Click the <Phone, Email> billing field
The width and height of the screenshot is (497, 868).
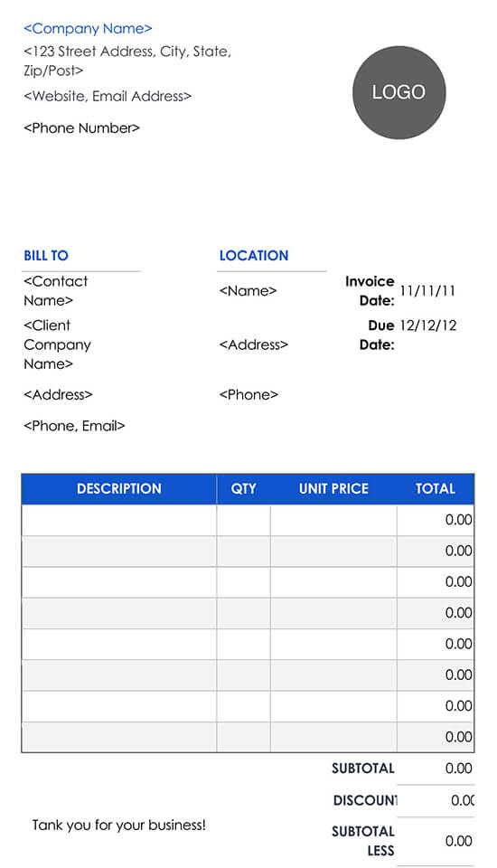pos(75,426)
